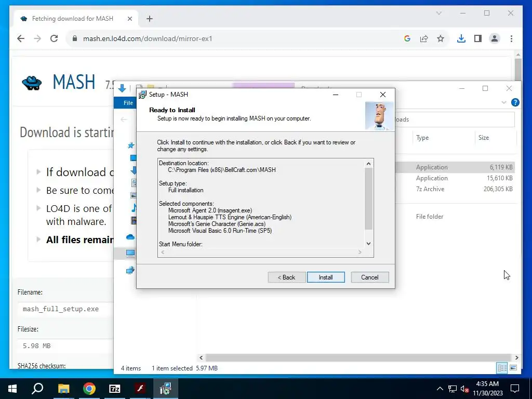Switch Explorer to large icons view
The height and width of the screenshot is (399, 532).
pos(513,368)
